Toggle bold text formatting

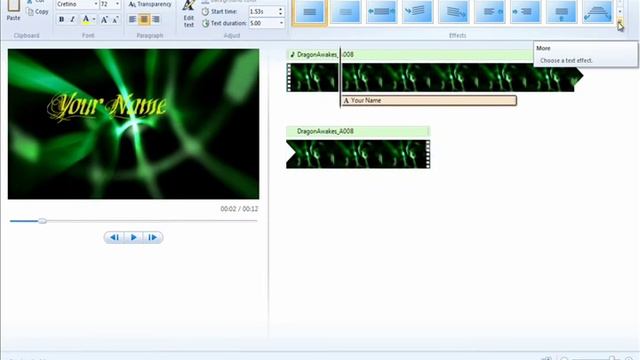click(61, 19)
